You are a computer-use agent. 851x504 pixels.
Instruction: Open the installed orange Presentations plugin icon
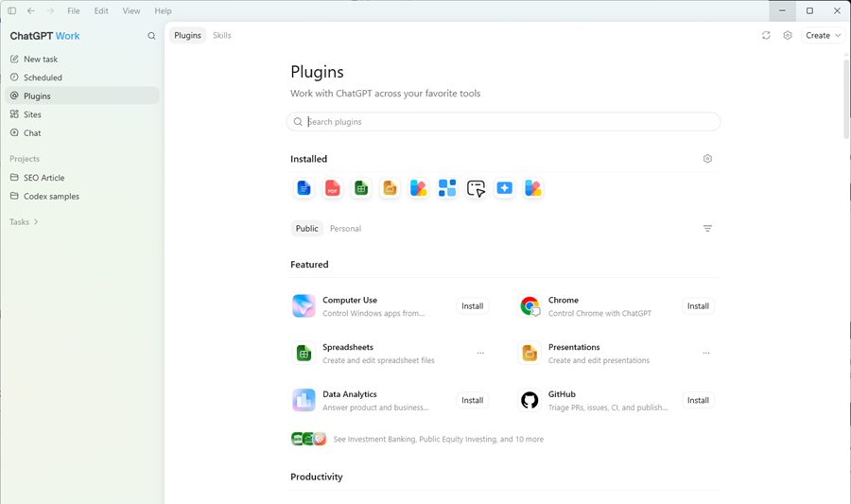[x=390, y=188]
